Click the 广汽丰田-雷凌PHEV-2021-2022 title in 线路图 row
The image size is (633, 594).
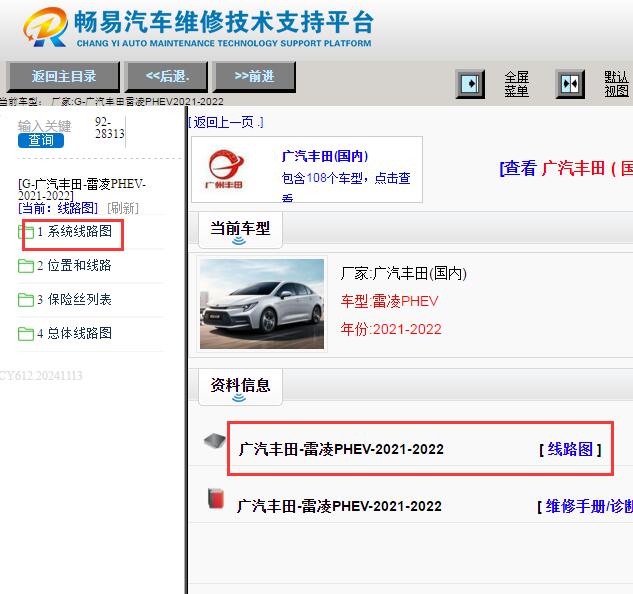tap(341, 449)
